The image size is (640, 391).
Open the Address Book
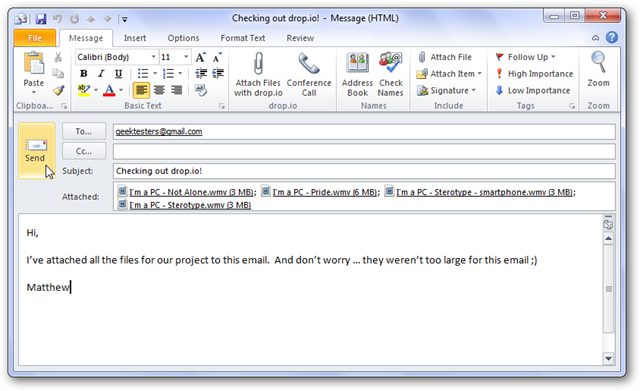coord(358,74)
